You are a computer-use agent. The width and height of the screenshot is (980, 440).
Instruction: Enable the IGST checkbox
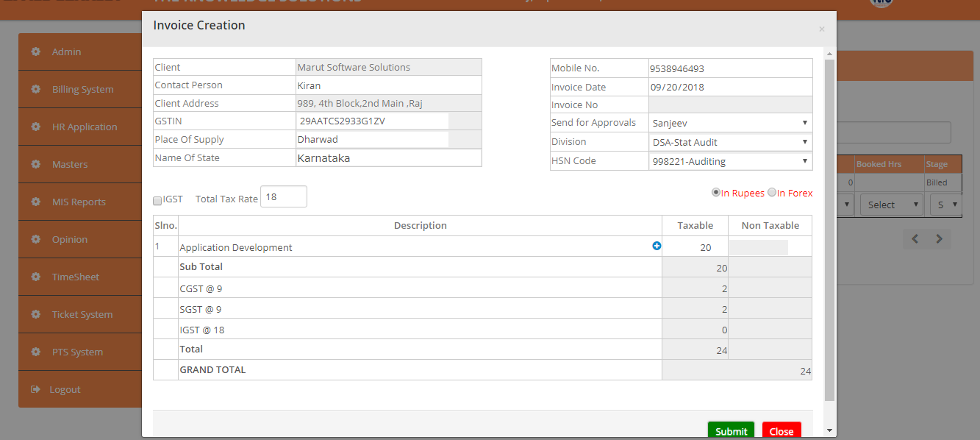point(157,200)
